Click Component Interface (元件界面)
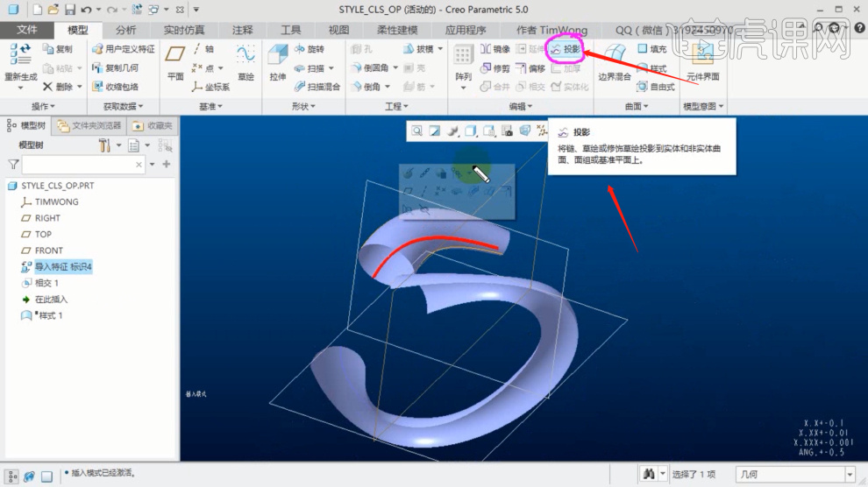 pos(702,62)
